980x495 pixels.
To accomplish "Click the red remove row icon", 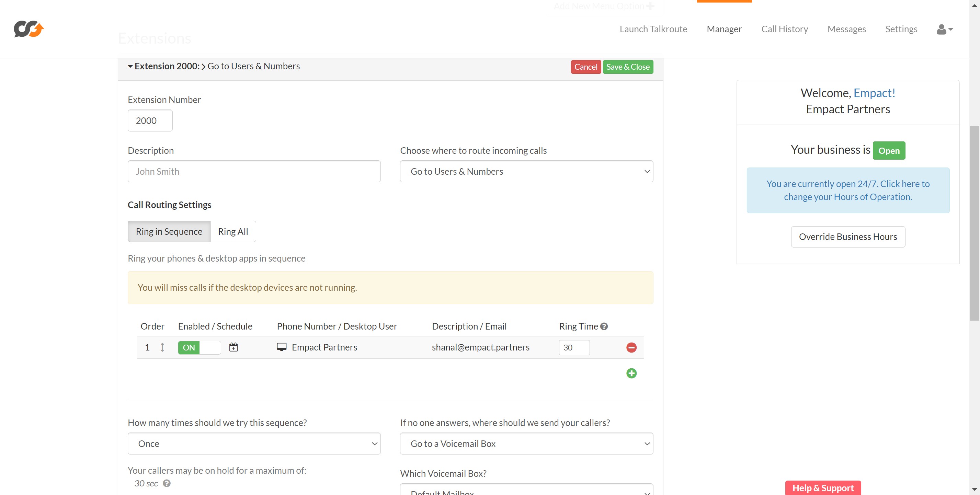I will click(x=631, y=347).
